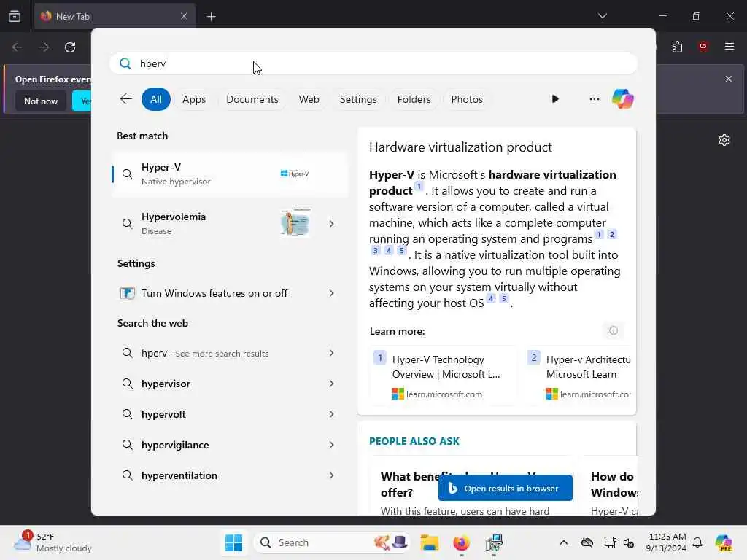747x560 pixels.
Task: Click the Hyper-V logo thumbnail
Action: pos(295,174)
